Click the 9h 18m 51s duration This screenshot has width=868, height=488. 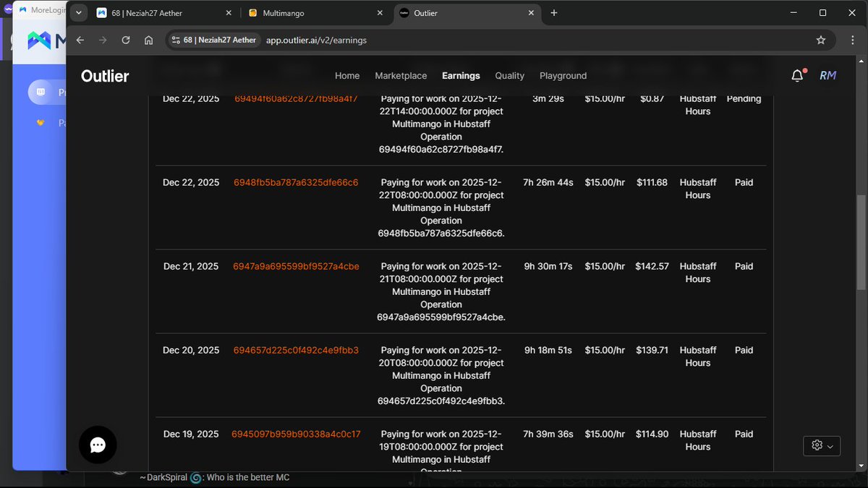coord(548,350)
